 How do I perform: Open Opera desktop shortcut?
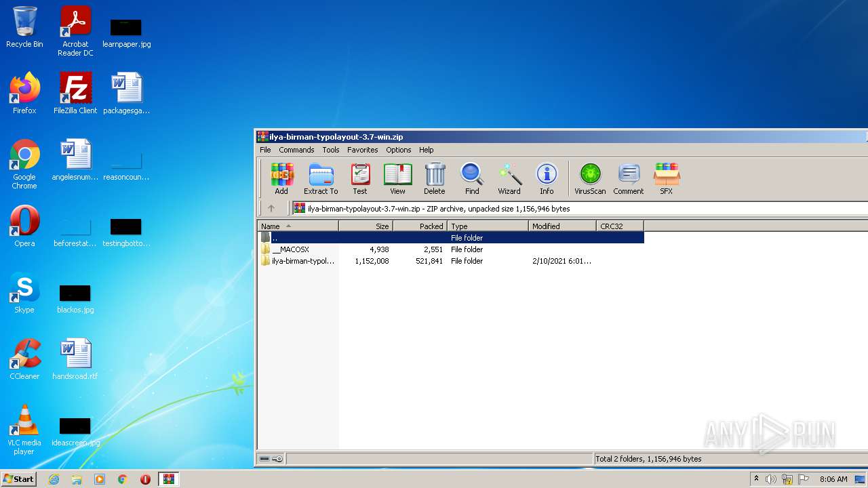click(24, 226)
